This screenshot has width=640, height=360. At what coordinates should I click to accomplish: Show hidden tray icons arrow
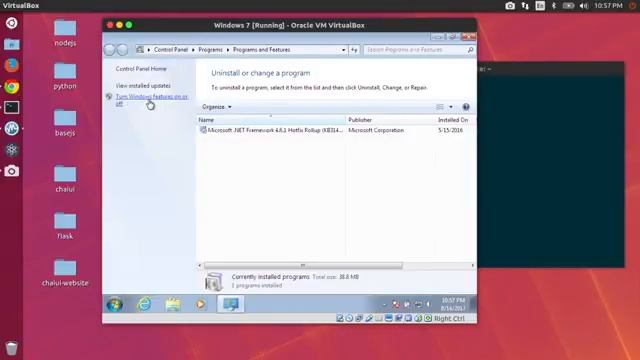(384, 304)
